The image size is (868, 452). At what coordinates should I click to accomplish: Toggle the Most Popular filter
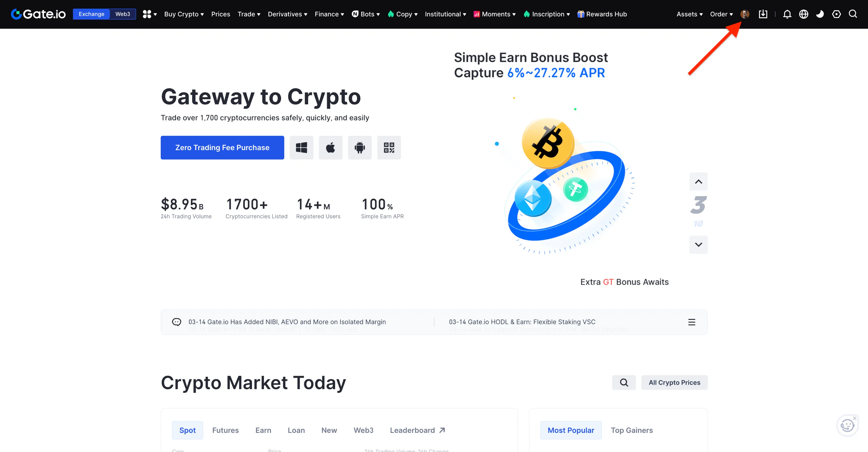(x=571, y=430)
